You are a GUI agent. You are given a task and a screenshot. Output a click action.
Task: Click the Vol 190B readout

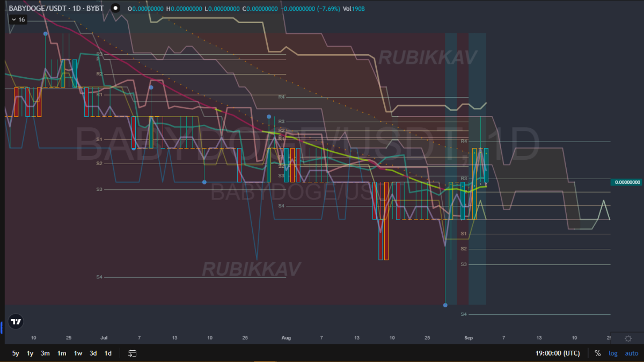pos(353,9)
